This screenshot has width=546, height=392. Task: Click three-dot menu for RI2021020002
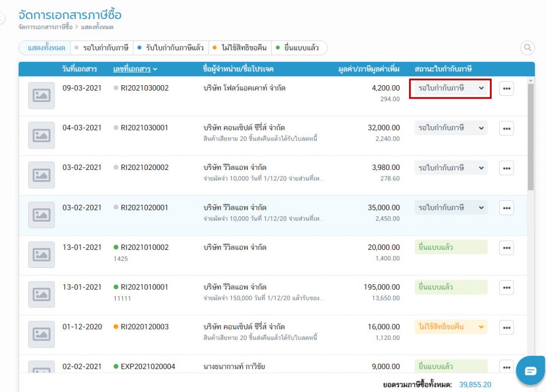click(506, 168)
